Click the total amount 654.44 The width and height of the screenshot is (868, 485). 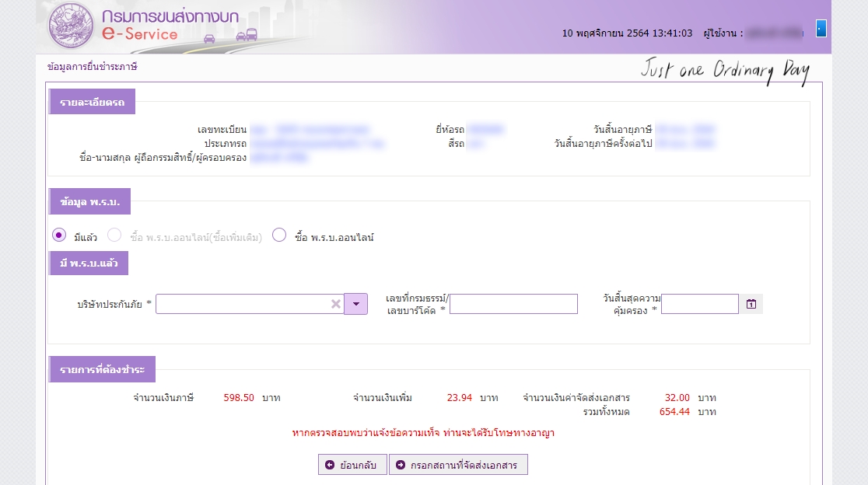tap(674, 412)
